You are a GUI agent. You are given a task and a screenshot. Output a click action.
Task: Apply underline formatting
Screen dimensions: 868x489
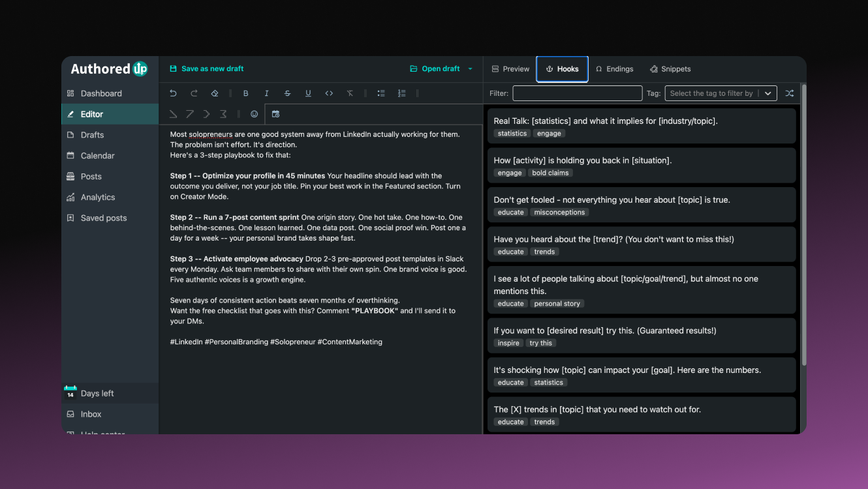[308, 93]
